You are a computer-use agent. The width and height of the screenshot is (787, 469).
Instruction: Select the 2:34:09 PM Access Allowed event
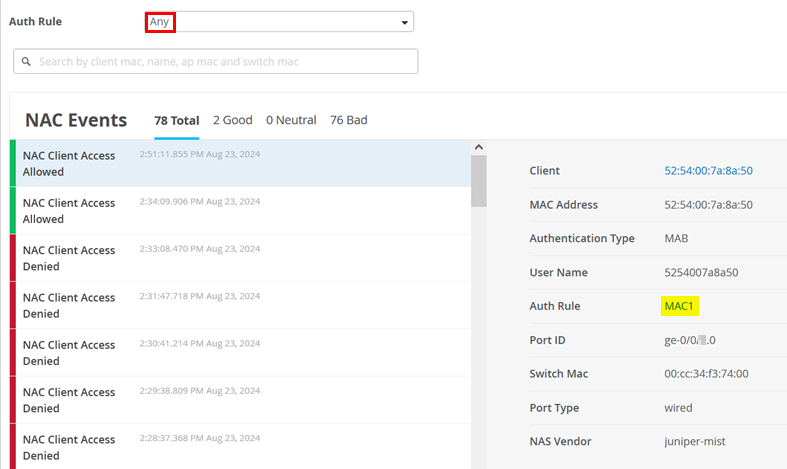[x=240, y=210]
